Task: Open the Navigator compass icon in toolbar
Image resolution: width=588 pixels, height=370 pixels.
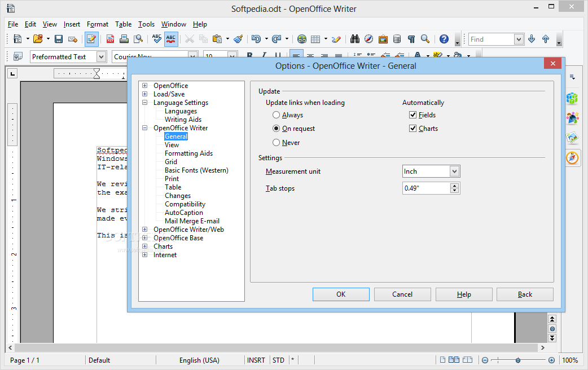Action: point(369,39)
